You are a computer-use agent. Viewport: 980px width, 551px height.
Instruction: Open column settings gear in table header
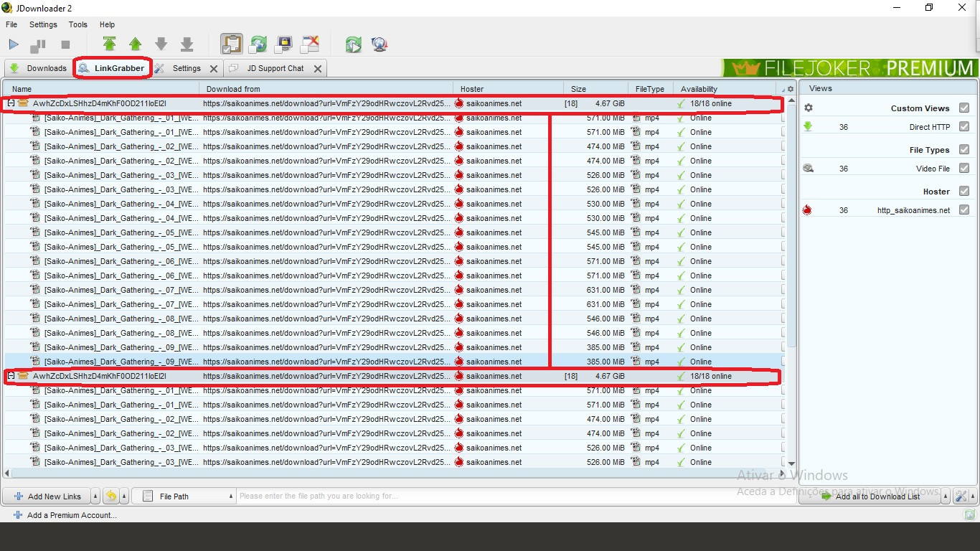pyautogui.click(x=791, y=89)
